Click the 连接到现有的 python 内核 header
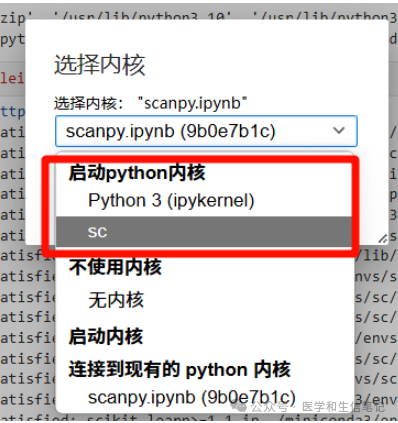 pos(180,369)
